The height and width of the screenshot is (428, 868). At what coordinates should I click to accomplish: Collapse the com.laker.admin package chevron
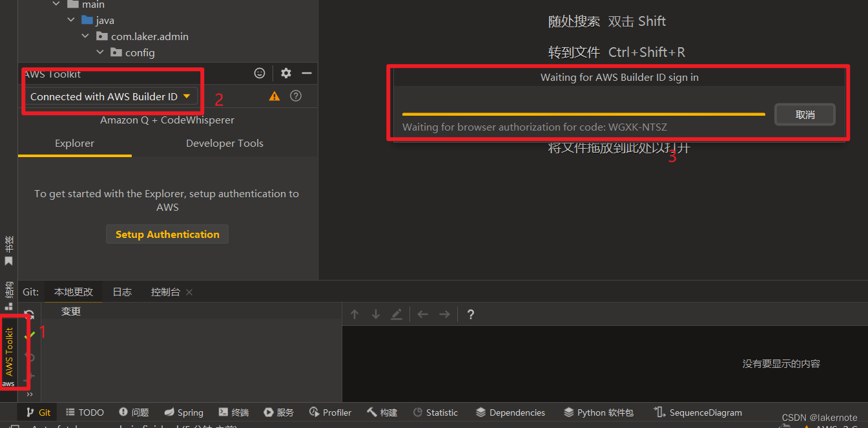tap(86, 37)
